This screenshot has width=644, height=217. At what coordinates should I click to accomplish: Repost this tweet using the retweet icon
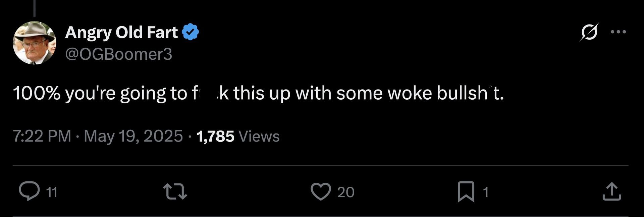175,192
